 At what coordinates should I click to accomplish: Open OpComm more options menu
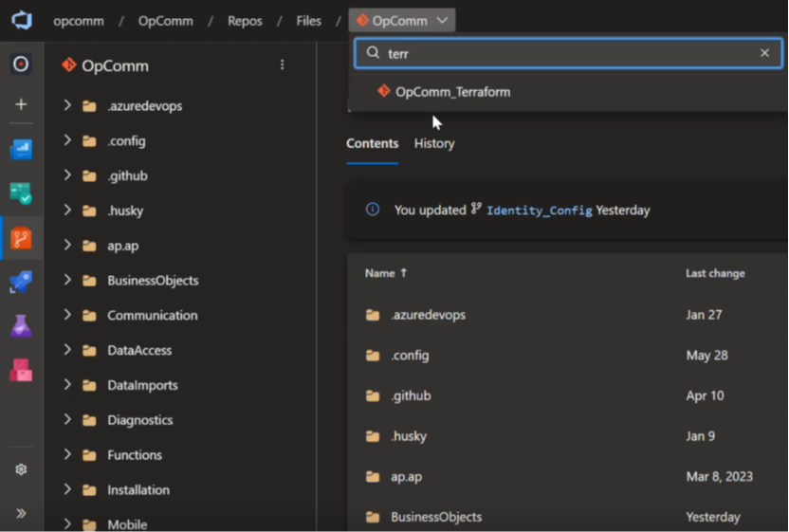(282, 65)
